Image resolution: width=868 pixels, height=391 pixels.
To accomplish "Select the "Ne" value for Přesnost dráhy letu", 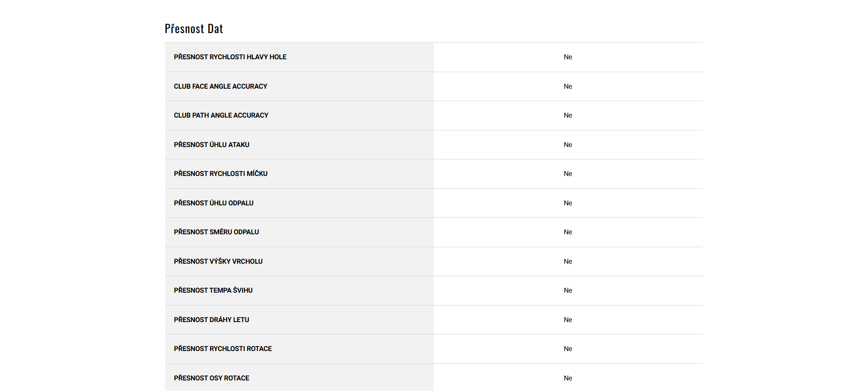I will pyautogui.click(x=568, y=320).
